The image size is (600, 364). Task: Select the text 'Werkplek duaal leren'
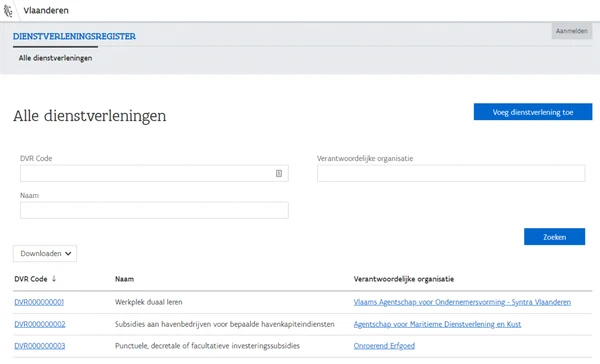pos(148,302)
